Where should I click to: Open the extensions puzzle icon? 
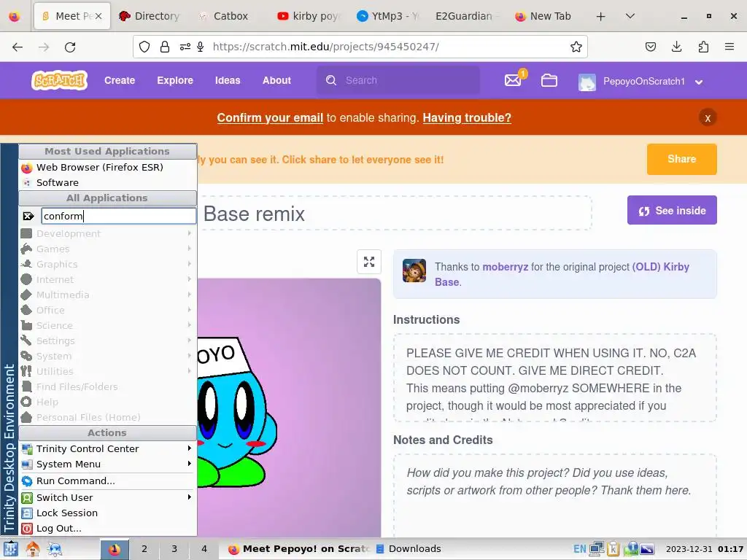tap(703, 47)
